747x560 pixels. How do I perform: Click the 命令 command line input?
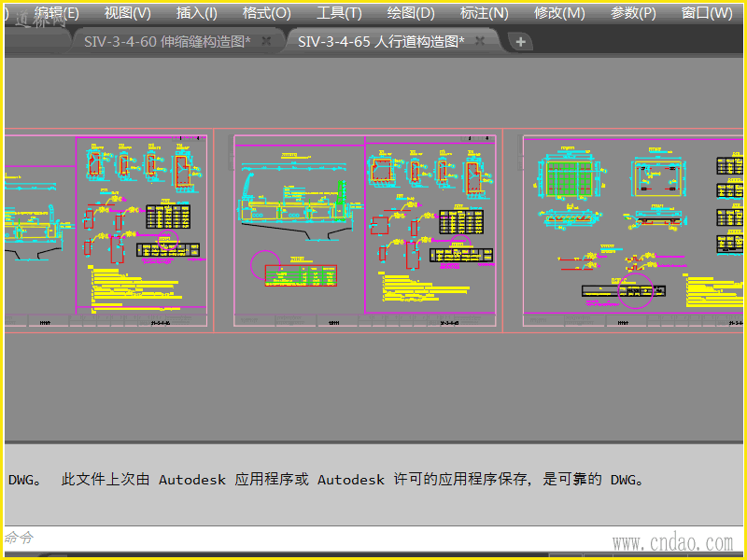click(373, 539)
